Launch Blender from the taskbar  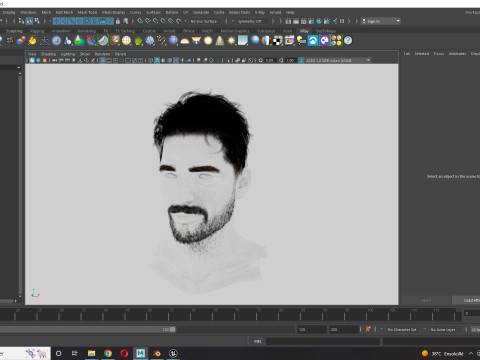click(157, 353)
